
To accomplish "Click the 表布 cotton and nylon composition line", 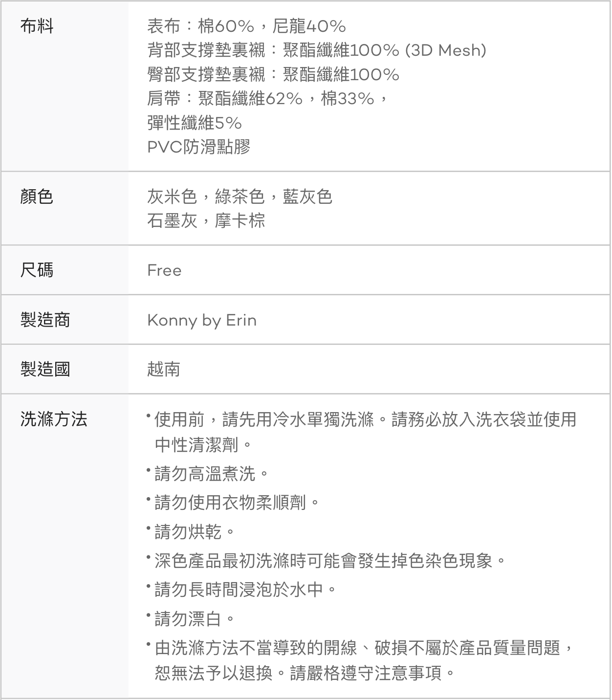I will click(246, 26).
